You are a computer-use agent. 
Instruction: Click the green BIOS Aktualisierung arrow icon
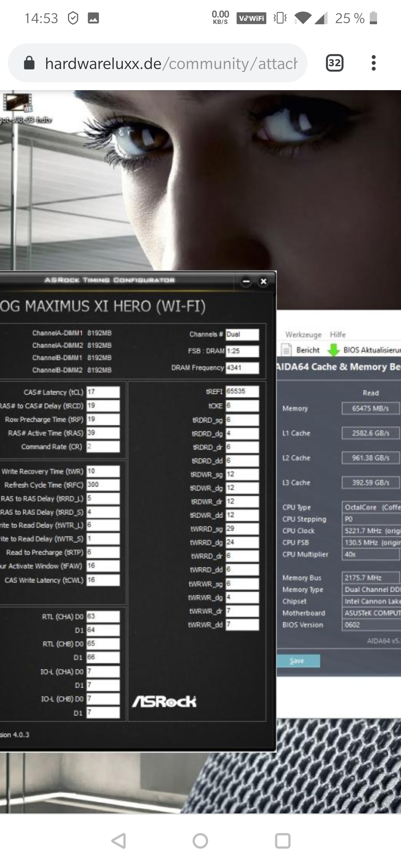pos(334,350)
